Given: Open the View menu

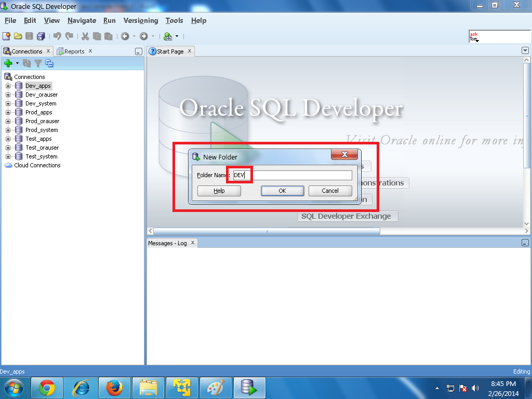Looking at the screenshot, I should click(52, 20).
